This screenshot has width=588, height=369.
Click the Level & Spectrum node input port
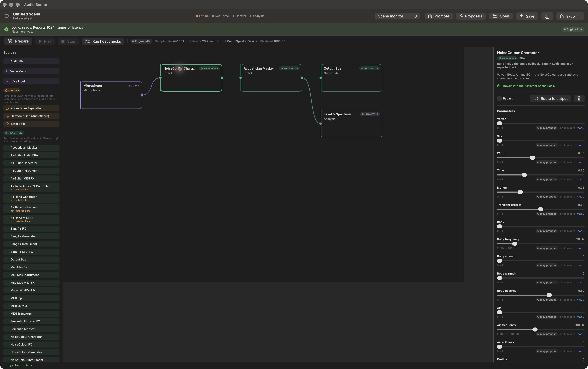coord(321,124)
